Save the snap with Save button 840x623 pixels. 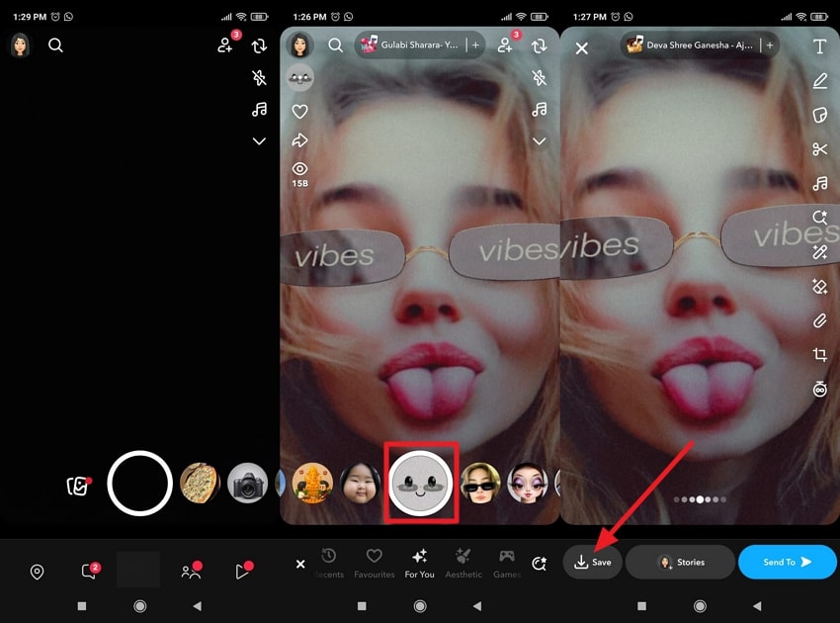[x=593, y=562]
